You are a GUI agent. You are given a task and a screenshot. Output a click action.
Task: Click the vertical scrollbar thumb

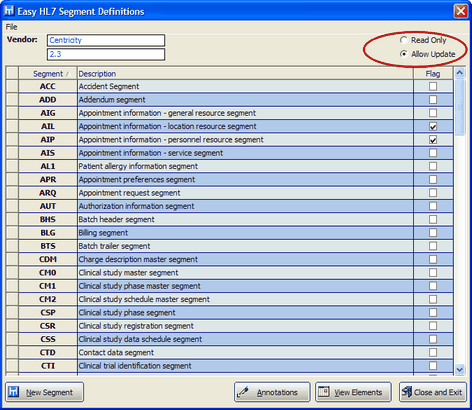[460, 107]
